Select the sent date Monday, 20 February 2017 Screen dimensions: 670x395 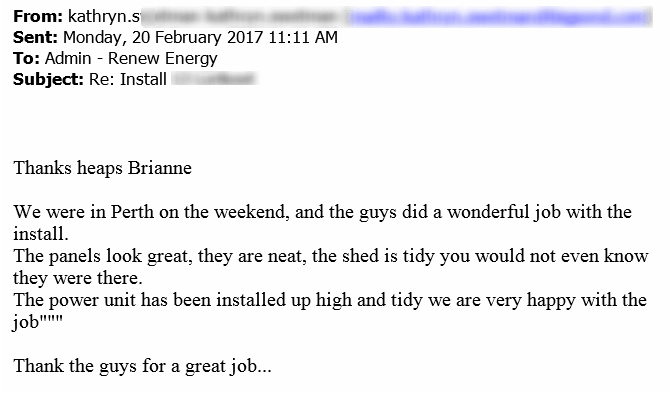[x=163, y=38]
